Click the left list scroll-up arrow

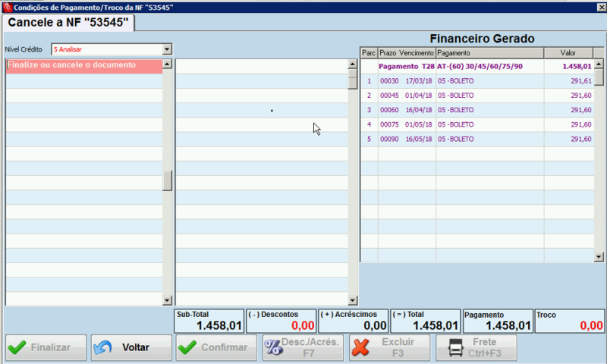[167, 64]
